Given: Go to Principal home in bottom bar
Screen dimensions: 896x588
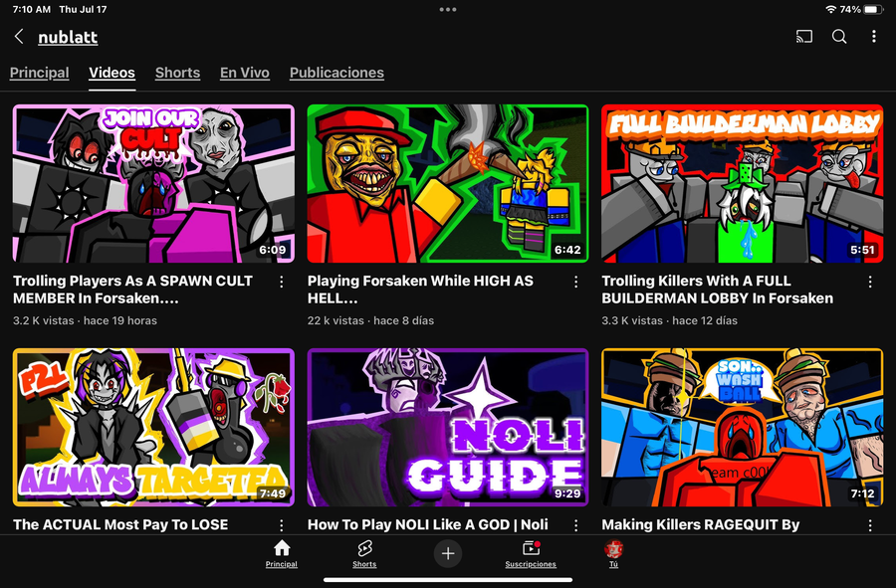Looking at the screenshot, I should coord(281,554).
